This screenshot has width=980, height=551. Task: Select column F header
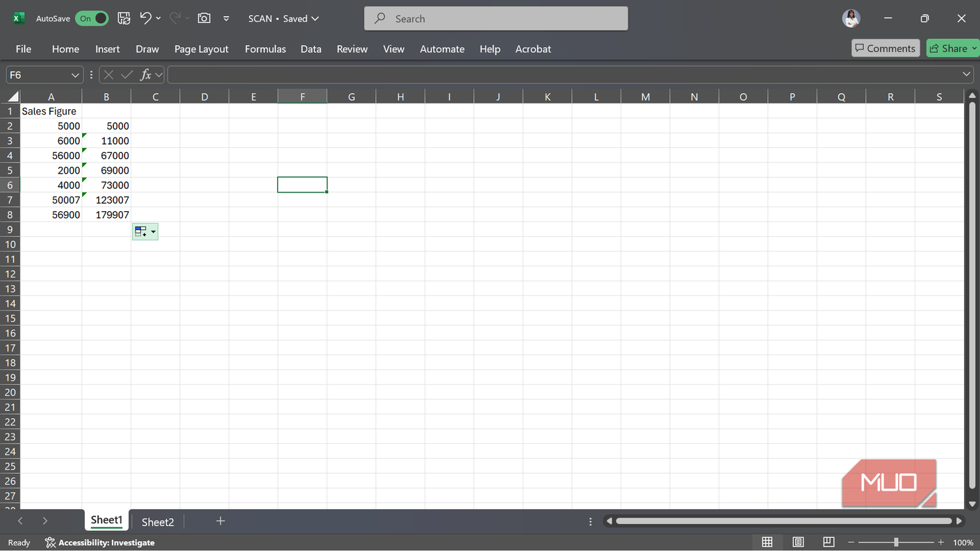coord(302,97)
